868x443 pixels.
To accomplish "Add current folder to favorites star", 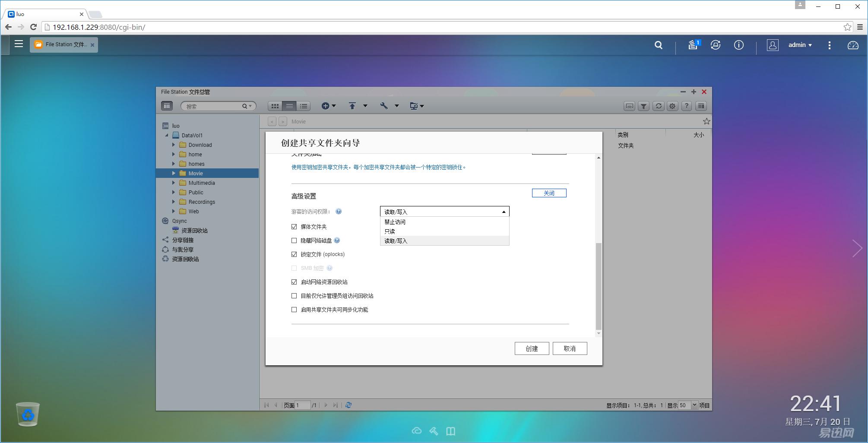I will point(706,122).
